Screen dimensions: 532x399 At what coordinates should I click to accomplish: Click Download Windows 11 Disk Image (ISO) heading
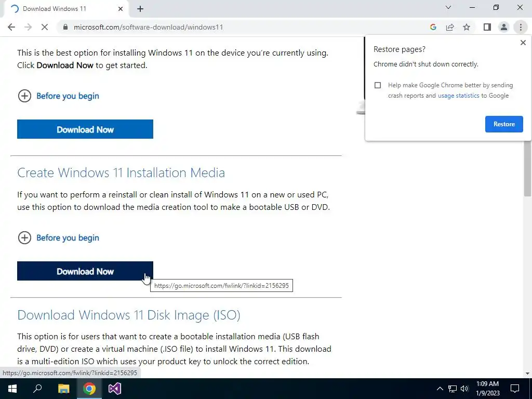pyautogui.click(x=129, y=315)
